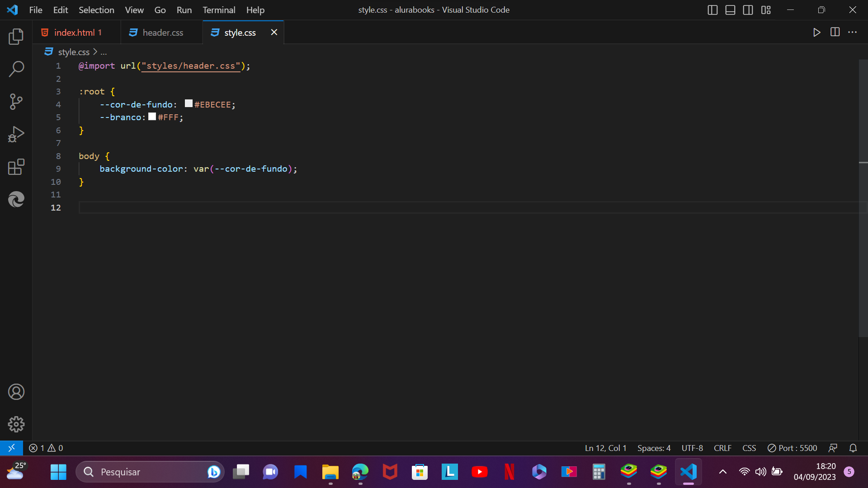This screenshot has width=868, height=488.
Task: Open the weather widget showing 25°
Action: (x=16, y=471)
